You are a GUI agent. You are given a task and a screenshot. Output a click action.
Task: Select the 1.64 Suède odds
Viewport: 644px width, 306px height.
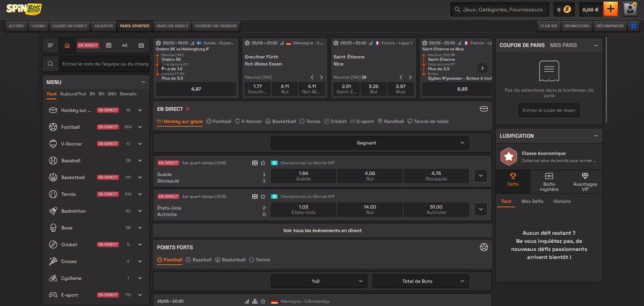coord(303,176)
